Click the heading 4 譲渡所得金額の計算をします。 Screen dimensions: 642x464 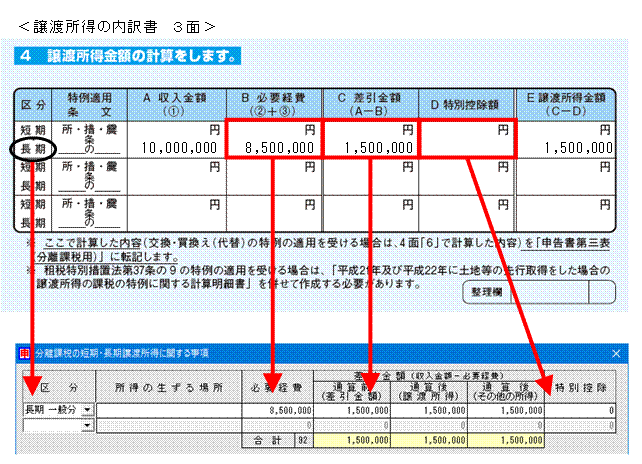127,56
